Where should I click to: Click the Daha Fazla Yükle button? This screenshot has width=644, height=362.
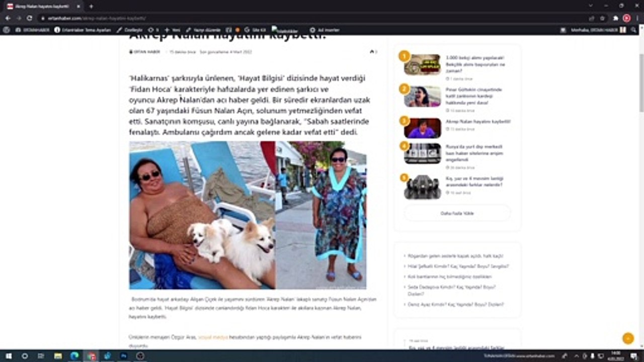(457, 213)
